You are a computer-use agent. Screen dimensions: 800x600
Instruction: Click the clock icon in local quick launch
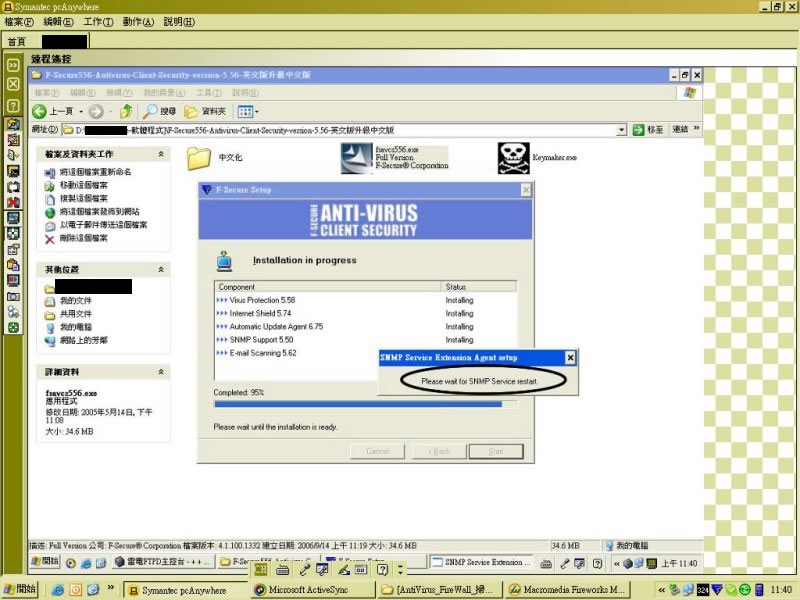[76, 590]
